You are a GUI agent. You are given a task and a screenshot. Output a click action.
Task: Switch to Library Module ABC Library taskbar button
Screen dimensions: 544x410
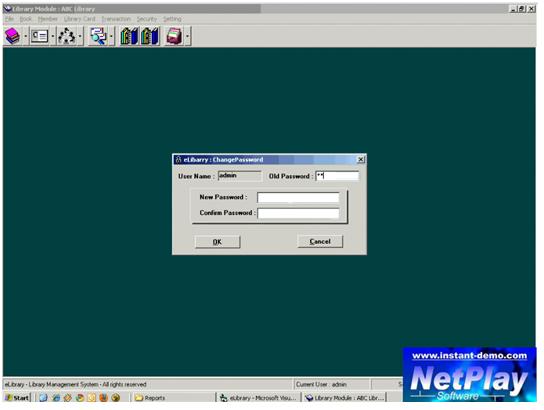[x=345, y=398]
